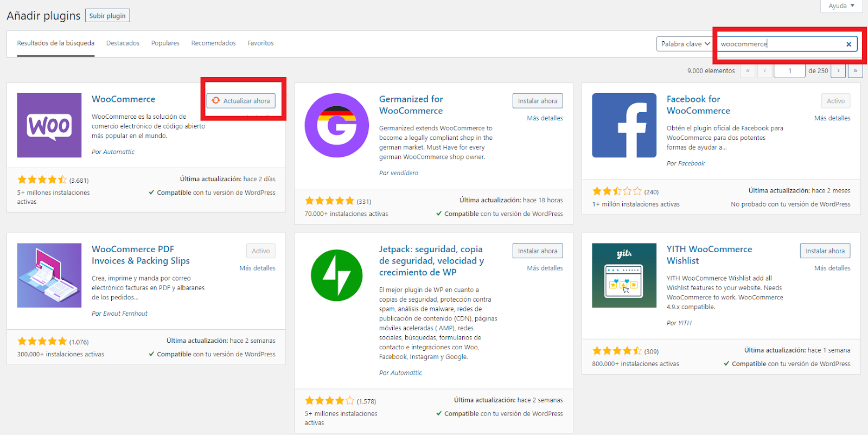Install Germanized for WooCommerce now
The image size is (868, 435).
(538, 101)
